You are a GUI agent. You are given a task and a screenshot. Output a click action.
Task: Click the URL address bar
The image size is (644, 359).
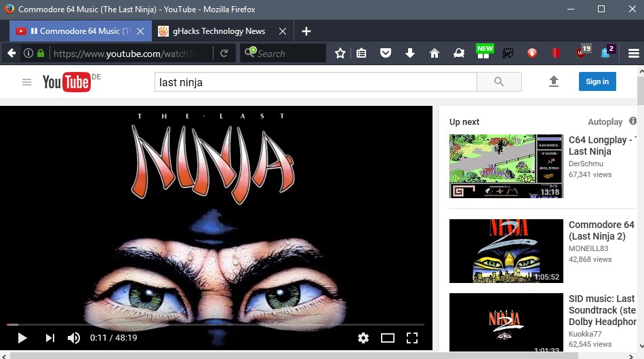click(132, 54)
